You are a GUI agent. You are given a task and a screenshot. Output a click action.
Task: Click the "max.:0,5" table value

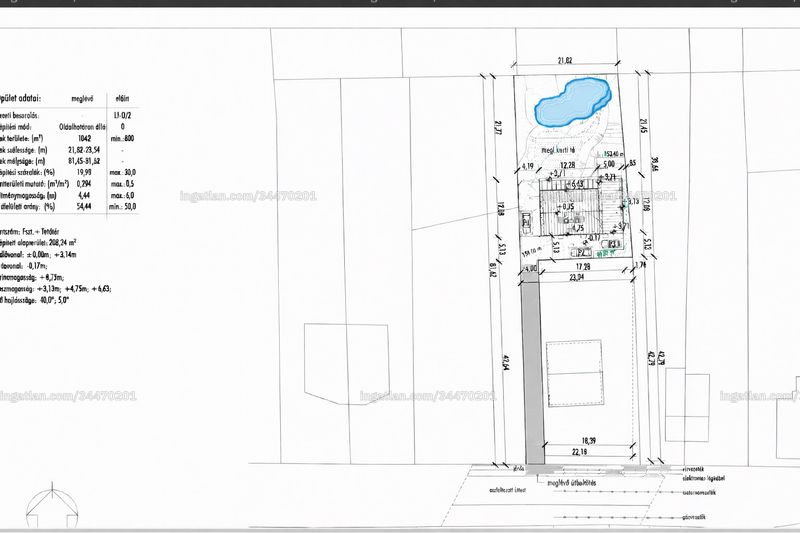pos(122,184)
